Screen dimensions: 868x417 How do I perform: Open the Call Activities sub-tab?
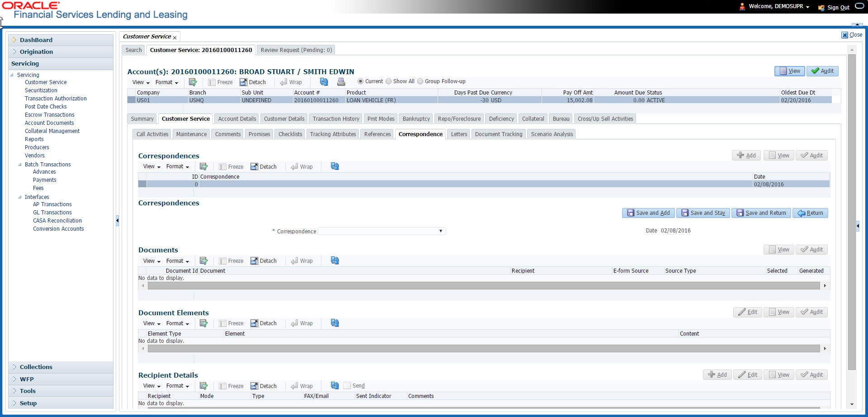pyautogui.click(x=152, y=134)
